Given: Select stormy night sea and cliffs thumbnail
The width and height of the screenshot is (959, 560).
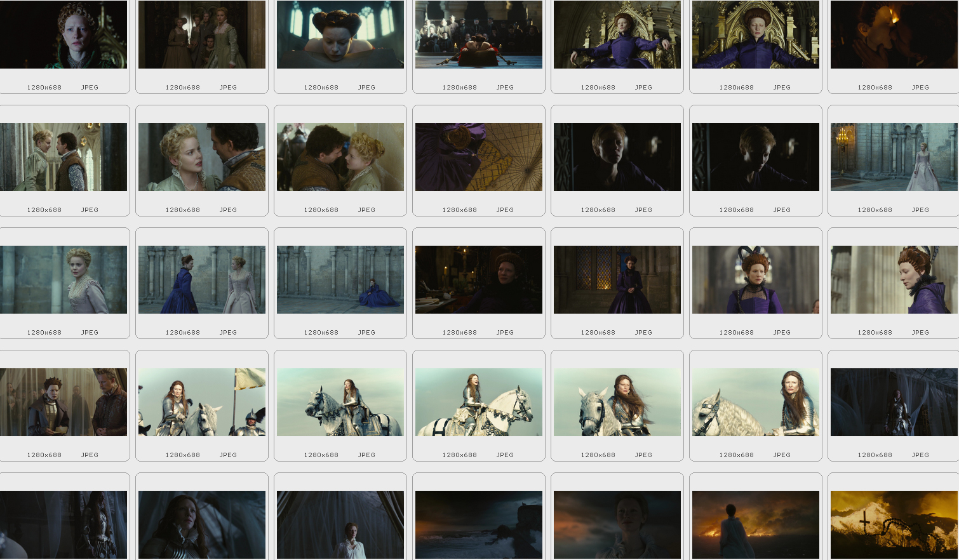Looking at the screenshot, I should tap(479, 524).
